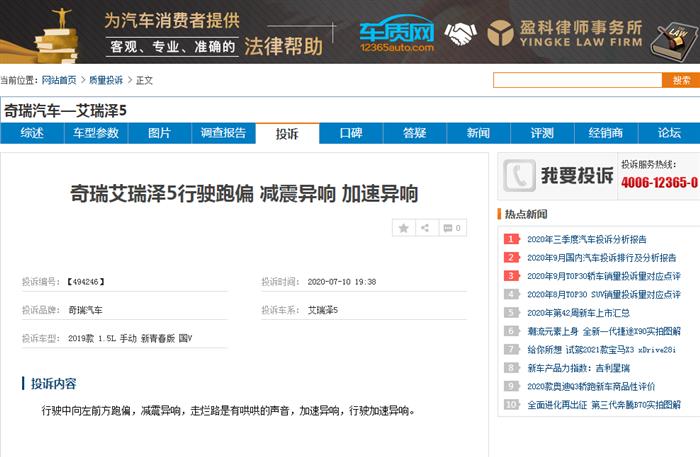Click the 盈科律师事务所 logo in the banner
The height and width of the screenshot is (457, 700).
[565, 33]
